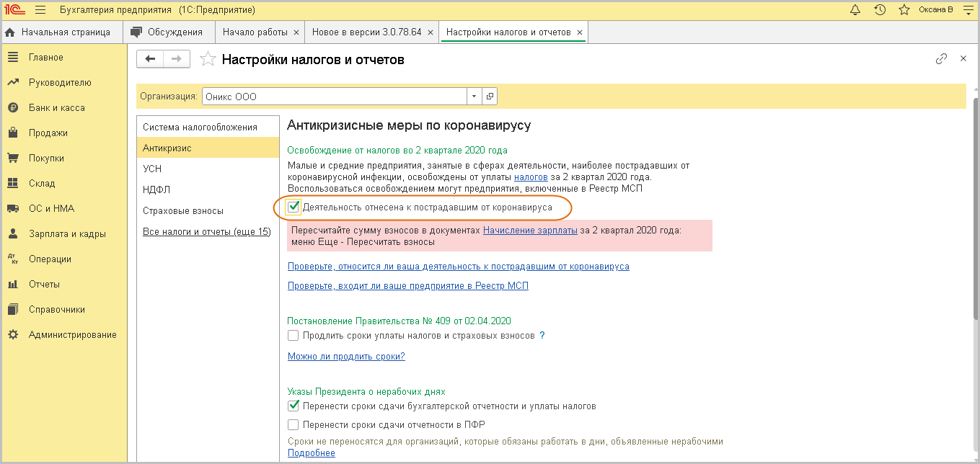The width and height of the screenshot is (980, 464).
Task: Open the selected organization card button
Action: 490,96
